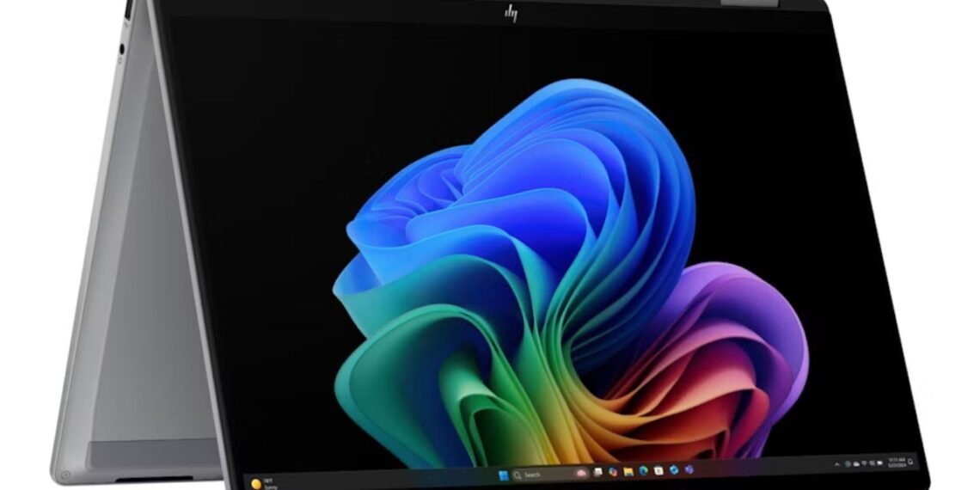Click the volume speaker tray icon
This screenshot has width=980, height=490.
pos(872,463)
